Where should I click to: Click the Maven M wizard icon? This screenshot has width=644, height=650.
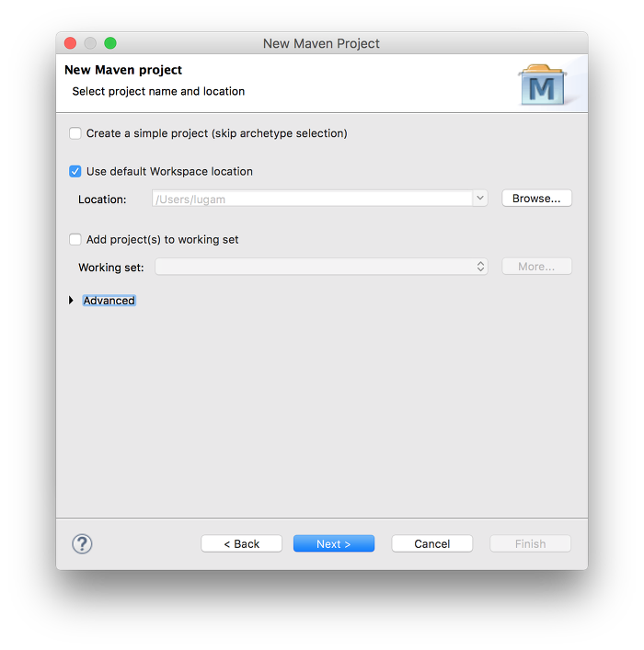(542, 85)
